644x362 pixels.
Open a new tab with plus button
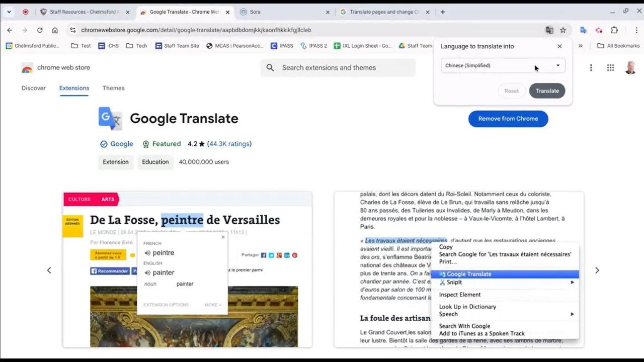(x=443, y=12)
